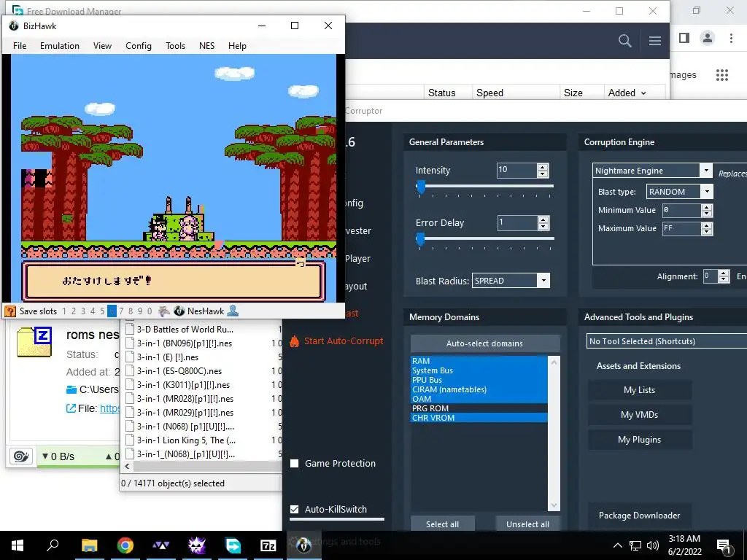Open the Blast type RANDOM dropdown
Viewport: 747px width, 560px height.
pyautogui.click(x=707, y=192)
